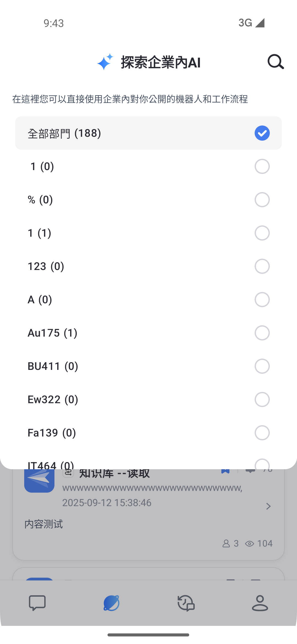Tap the blue sparkle AI logo
The height and width of the screenshot is (644, 297).
click(x=105, y=62)
